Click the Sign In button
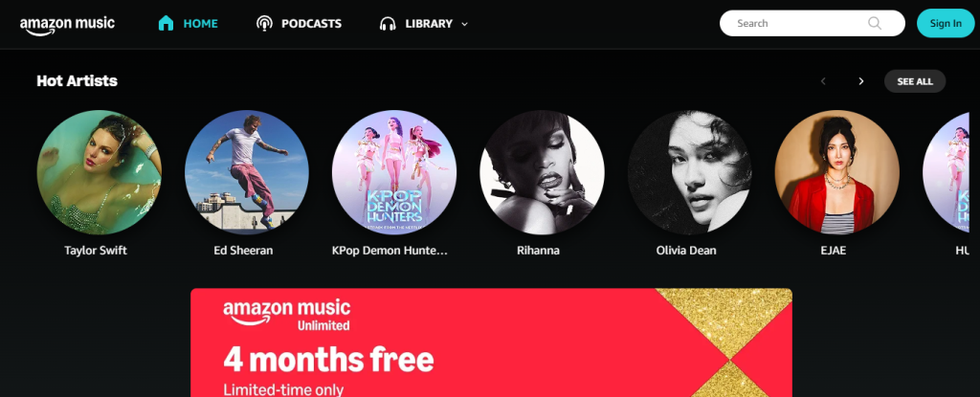Screen dimensions: 980x397 click(946, 23)
